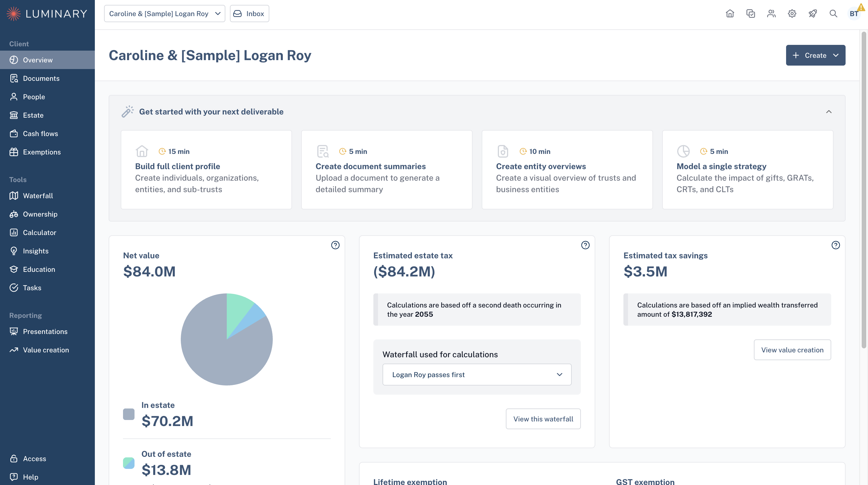Open the tasks checklist icon in header
Screen dimensions: 868x485
click(751, 14)
